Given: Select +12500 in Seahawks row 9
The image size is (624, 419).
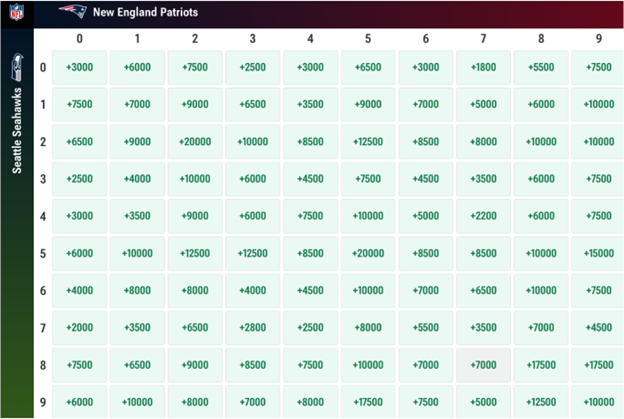Looking at the screenshot, I should pos(540,402).
